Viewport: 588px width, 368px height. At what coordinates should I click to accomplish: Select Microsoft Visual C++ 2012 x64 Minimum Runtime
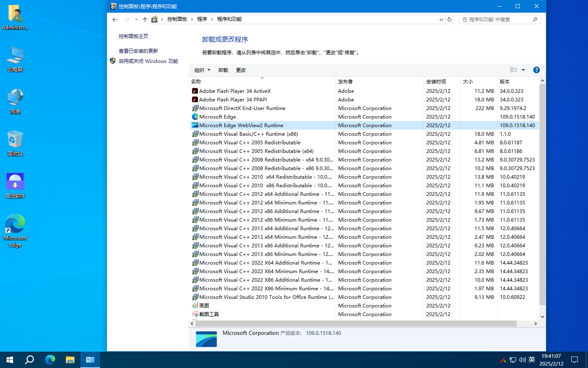pyautogui.click(x=263, y=203)
